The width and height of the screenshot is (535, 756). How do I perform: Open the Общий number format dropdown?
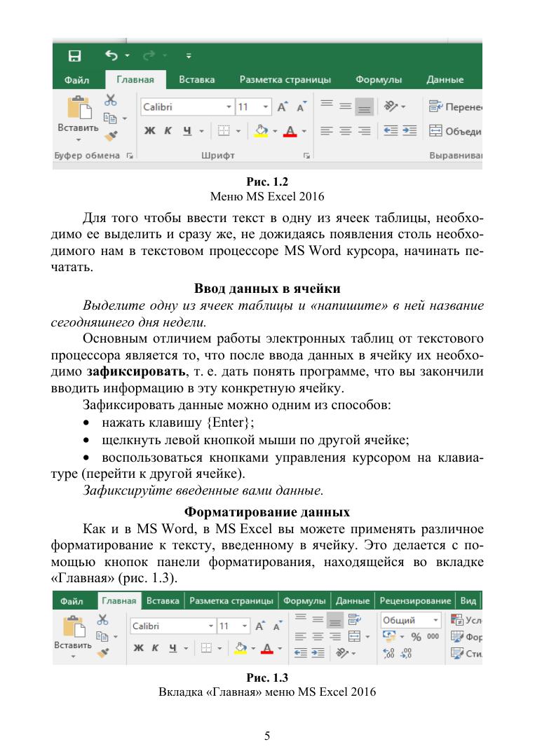click(x=435, y=620)
